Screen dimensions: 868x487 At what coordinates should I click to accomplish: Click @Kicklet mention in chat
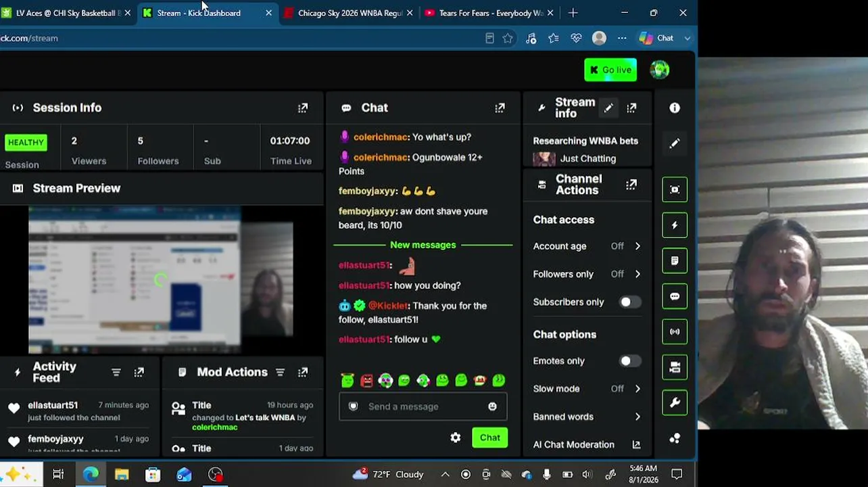(x=388, y=306)
